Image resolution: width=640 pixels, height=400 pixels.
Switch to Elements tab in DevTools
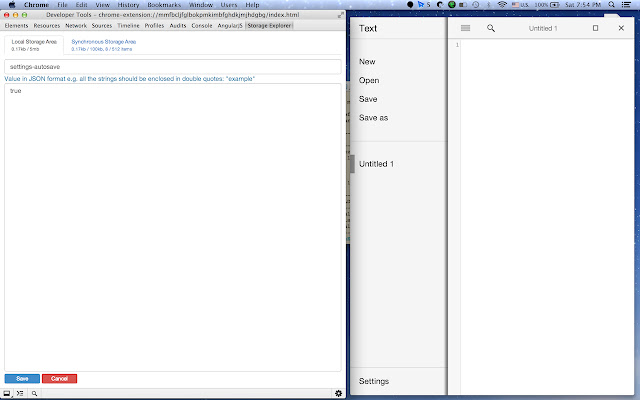pos(16,25)
